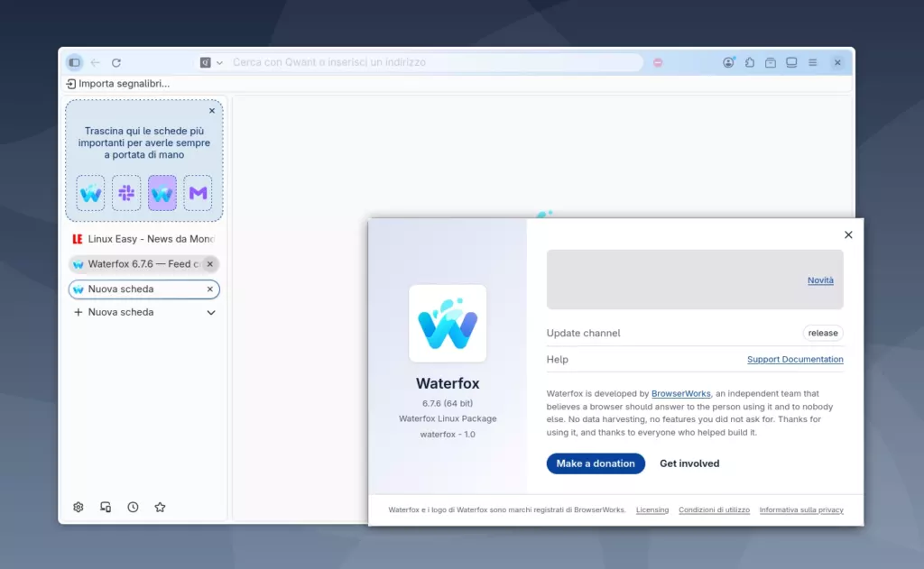Click the release channel badge

823,333
